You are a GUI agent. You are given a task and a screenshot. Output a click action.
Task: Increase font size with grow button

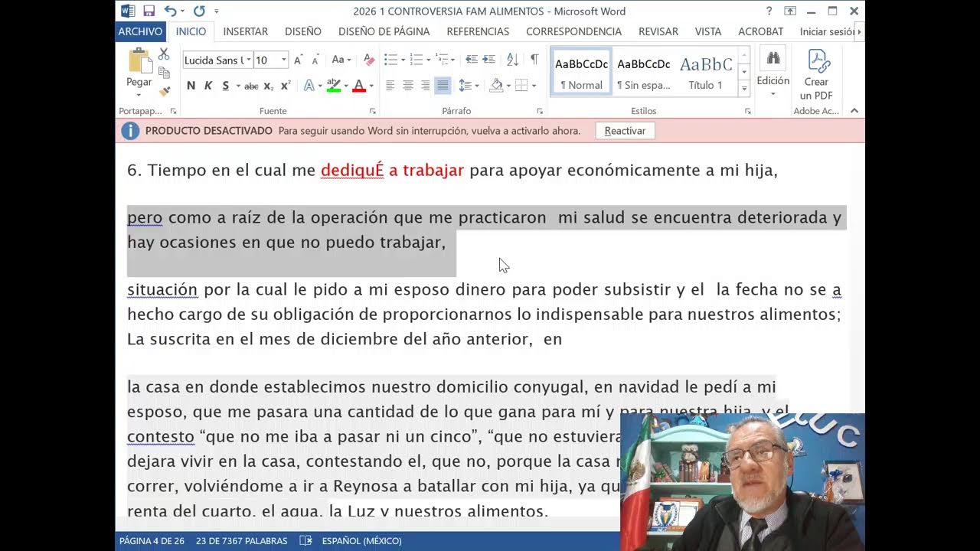tap(299, 60)
